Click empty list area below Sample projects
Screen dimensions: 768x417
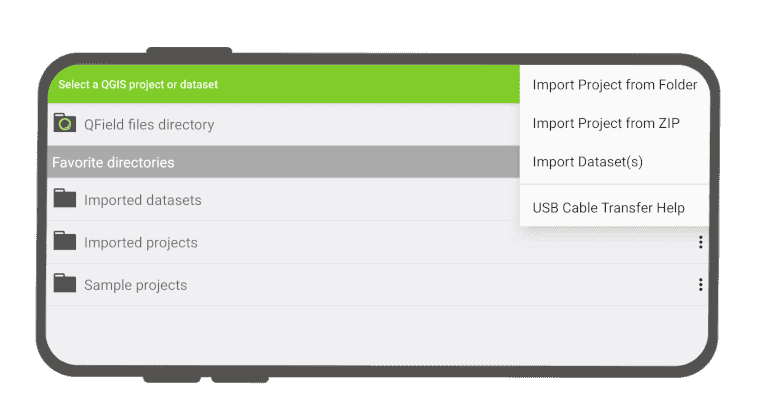(370, 335)
